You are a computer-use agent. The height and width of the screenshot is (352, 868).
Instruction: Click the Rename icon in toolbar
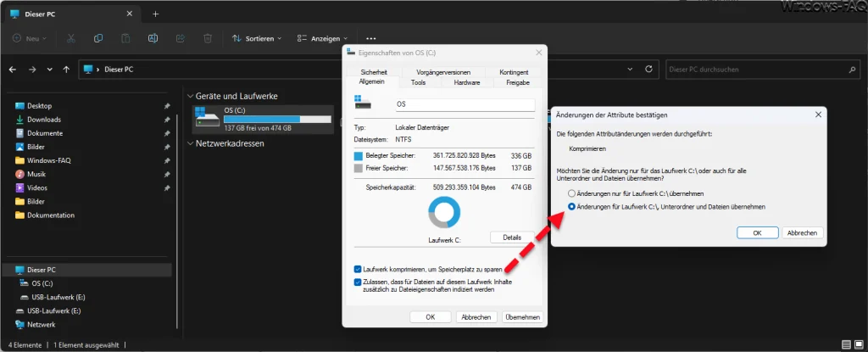click(x=153, y=38)
